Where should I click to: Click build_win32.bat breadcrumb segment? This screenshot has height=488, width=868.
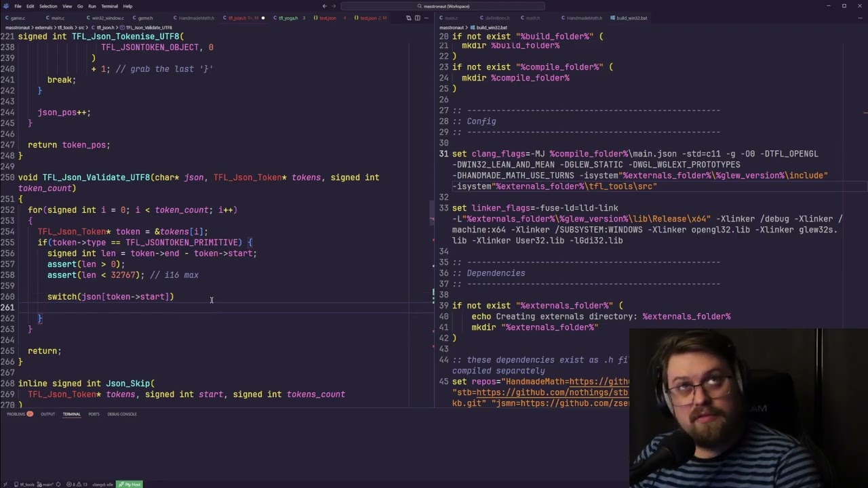coord(488,28)
